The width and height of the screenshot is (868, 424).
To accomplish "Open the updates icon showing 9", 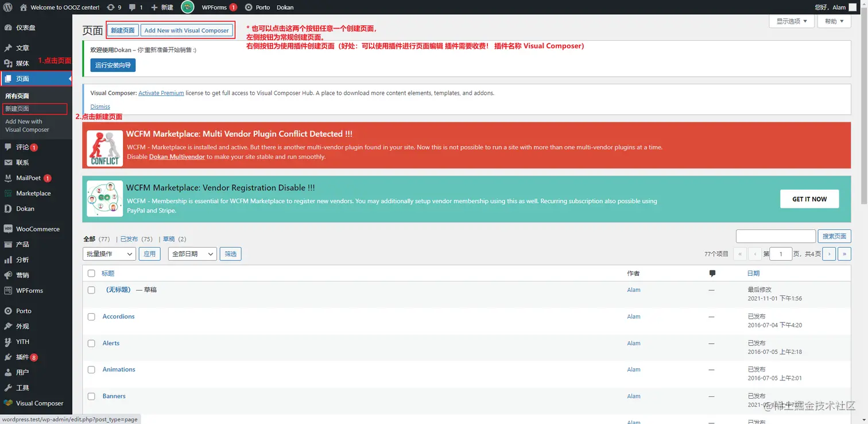I will (114, 7).
